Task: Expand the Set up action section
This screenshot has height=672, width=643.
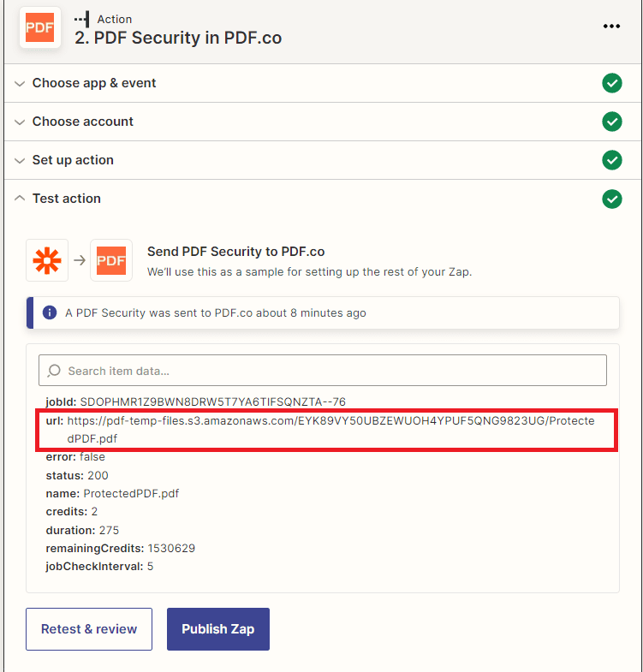Action: (x=73, y=160)
